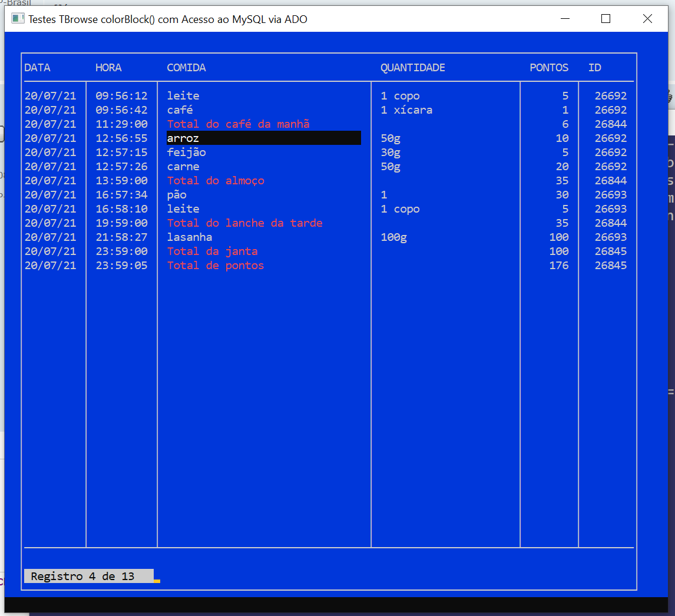675x616 pixels.
Task: Maximize the TBrowse test window
Action: point(605,19)
